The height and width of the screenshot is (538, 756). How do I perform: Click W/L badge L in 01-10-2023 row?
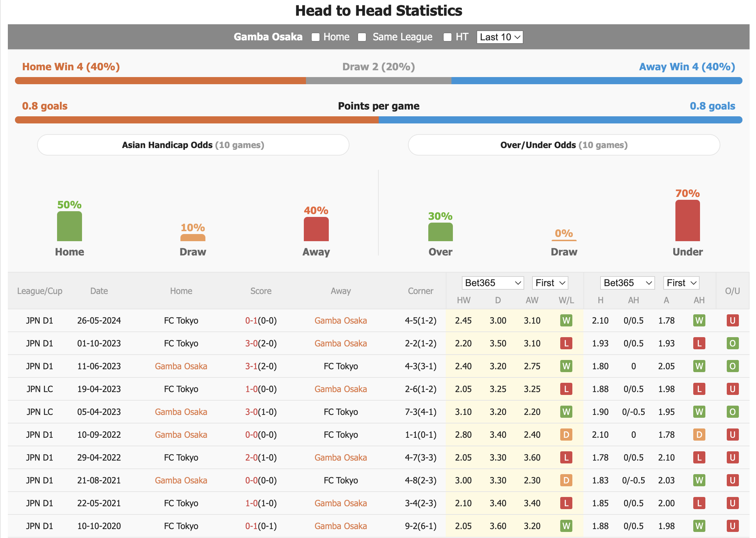pyautogui.click(x=566, y=343)
